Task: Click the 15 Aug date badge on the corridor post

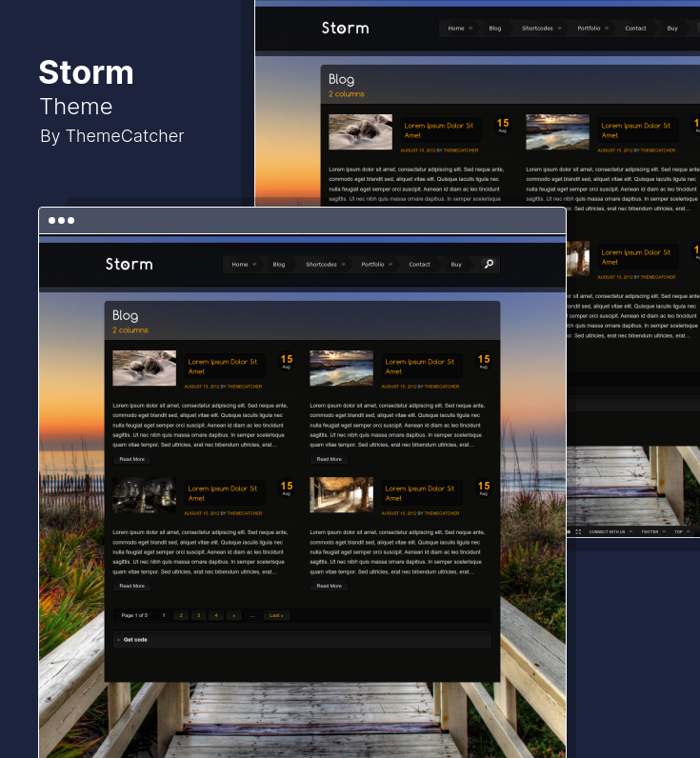Action: pos(484,488)
